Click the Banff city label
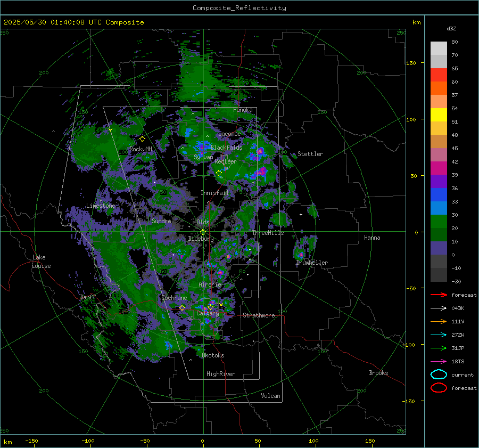 click(x=88, y=297)
